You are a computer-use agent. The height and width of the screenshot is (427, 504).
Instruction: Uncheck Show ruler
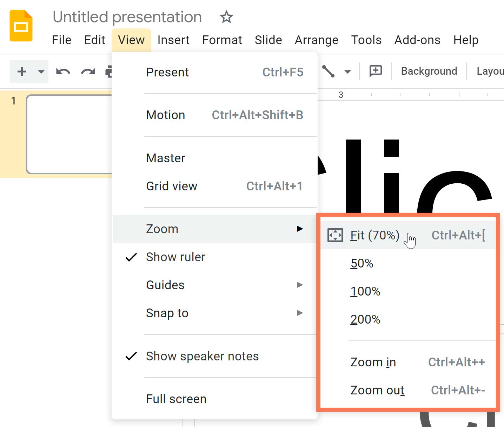(x=175, y=257)
